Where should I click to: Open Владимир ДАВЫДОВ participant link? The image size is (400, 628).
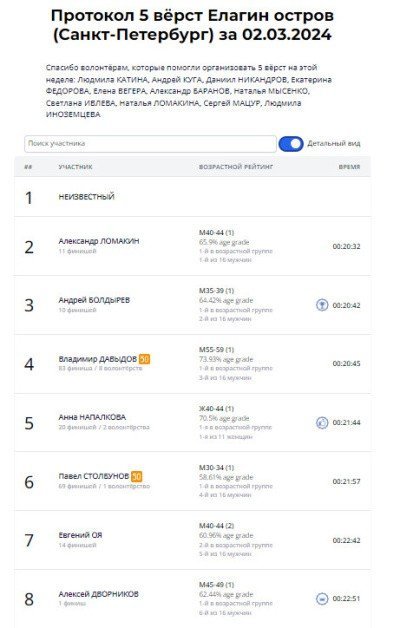click(98, 359)
